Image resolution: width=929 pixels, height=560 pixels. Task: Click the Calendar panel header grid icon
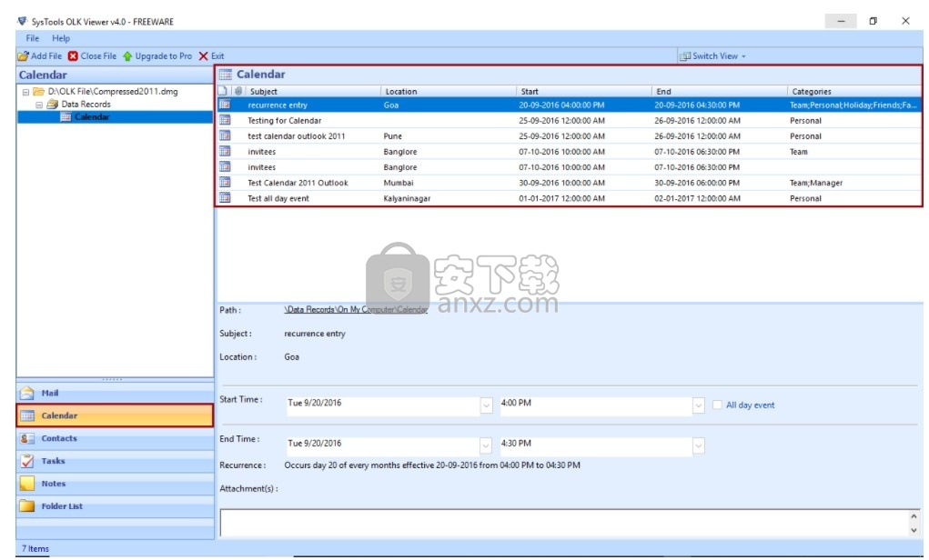pos(226,75)
